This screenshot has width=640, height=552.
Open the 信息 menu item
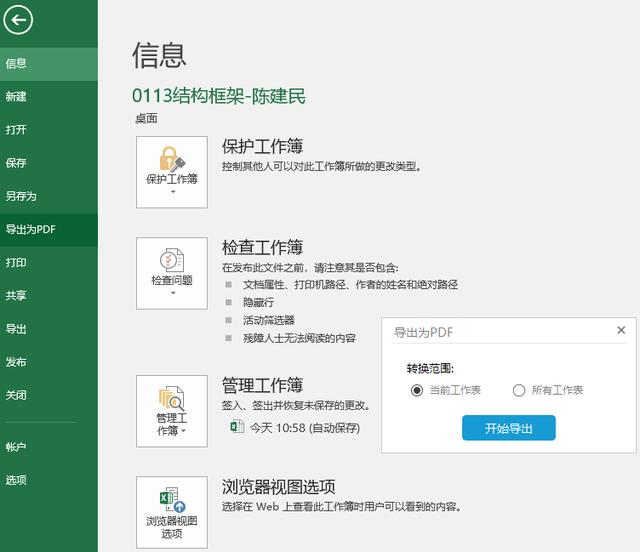pyautogui.click(x=49, y=64)
